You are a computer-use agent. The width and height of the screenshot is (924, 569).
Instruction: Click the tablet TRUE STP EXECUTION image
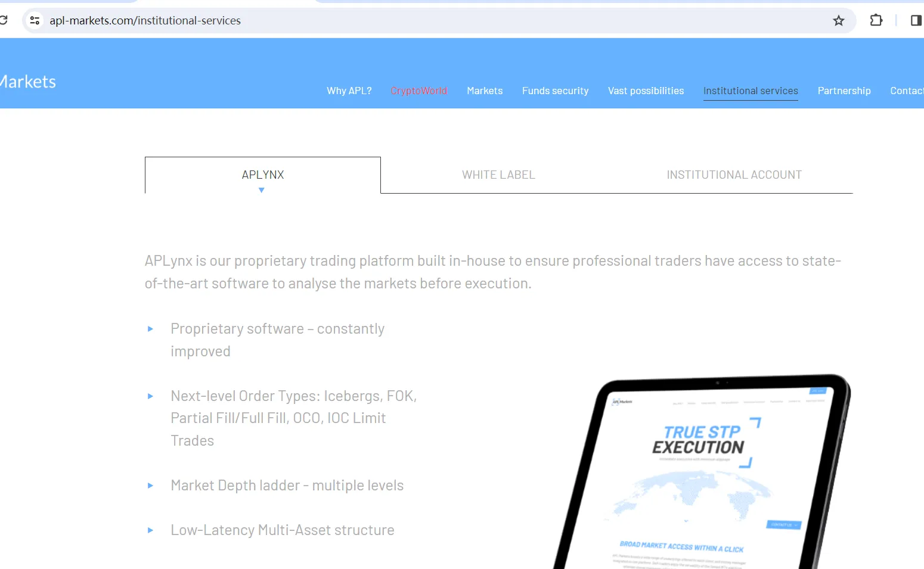[702, 472]
